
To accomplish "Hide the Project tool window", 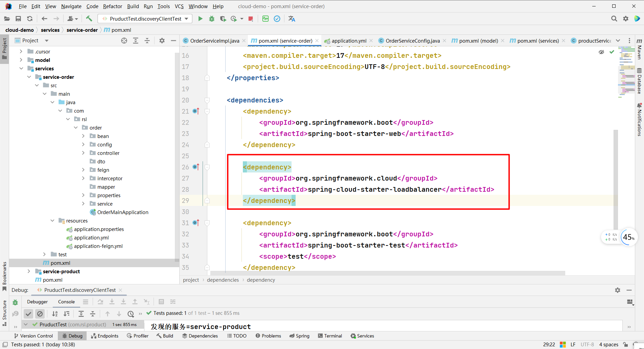I will pyautogui.click(x=174, y=41).
